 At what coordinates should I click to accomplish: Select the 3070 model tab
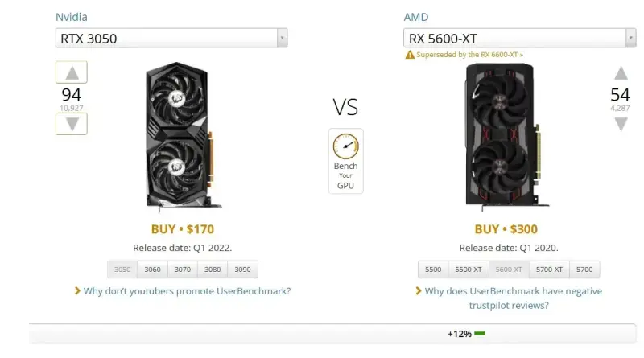point(183,270)
